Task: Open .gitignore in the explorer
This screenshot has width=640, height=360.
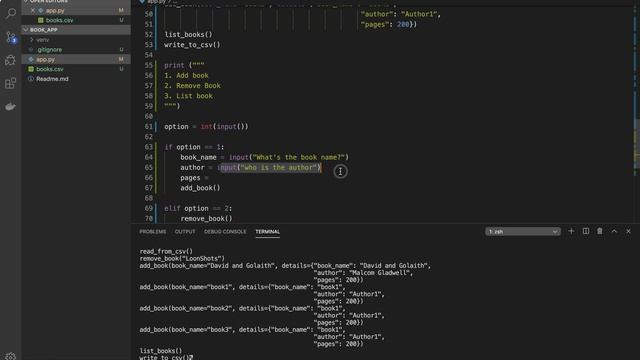Action: point(49,49)
